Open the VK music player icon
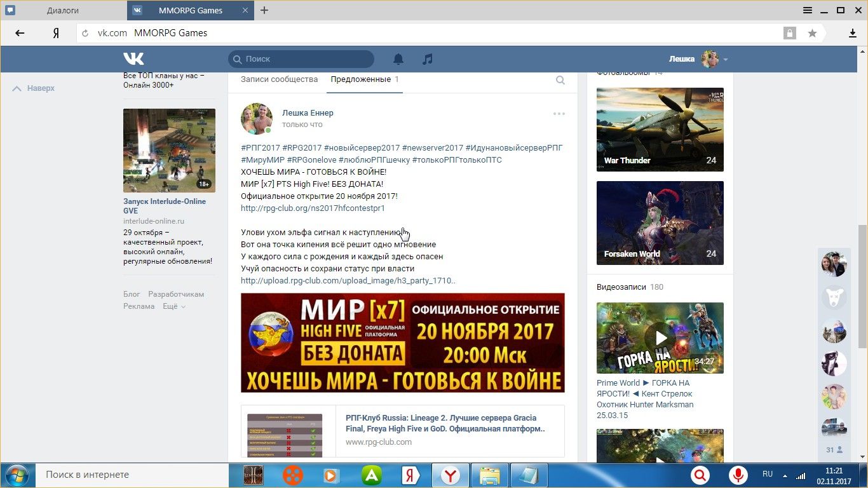The width and height of the screenshot is (868, 488). [428, 59]
